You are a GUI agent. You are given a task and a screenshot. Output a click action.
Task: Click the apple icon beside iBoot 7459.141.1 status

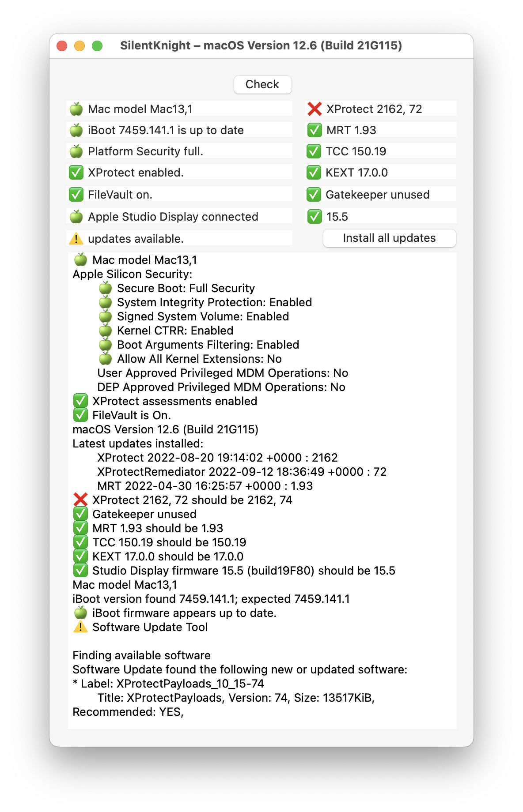click(x=76, y=130)
